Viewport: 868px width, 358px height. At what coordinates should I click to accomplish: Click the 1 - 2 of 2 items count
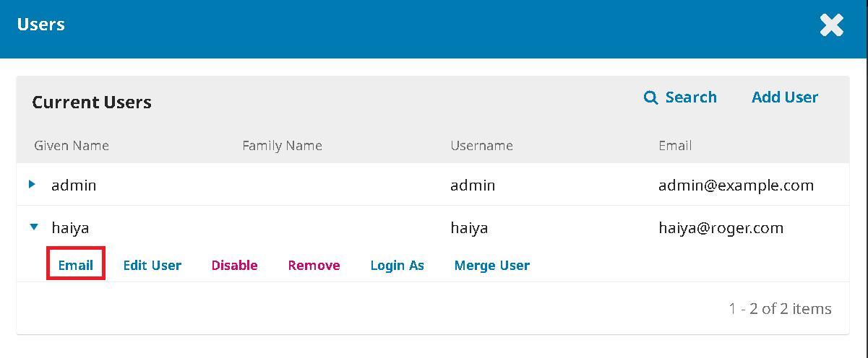point(780,309)
